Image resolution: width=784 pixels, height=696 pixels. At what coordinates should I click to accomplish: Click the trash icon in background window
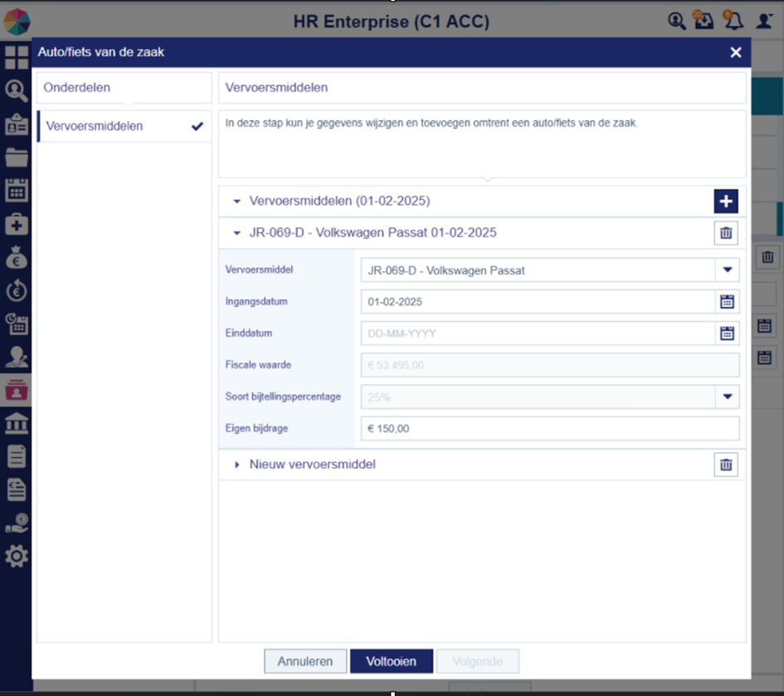tap(767, 257)
